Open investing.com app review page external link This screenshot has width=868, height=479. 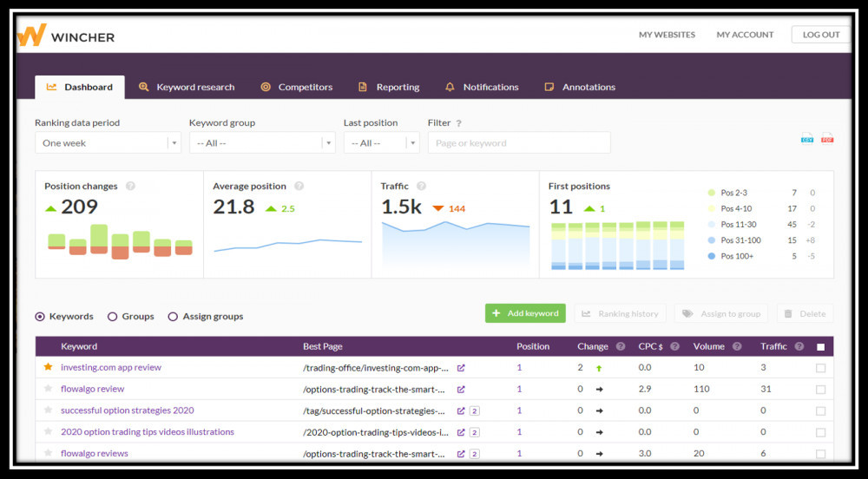461,368
